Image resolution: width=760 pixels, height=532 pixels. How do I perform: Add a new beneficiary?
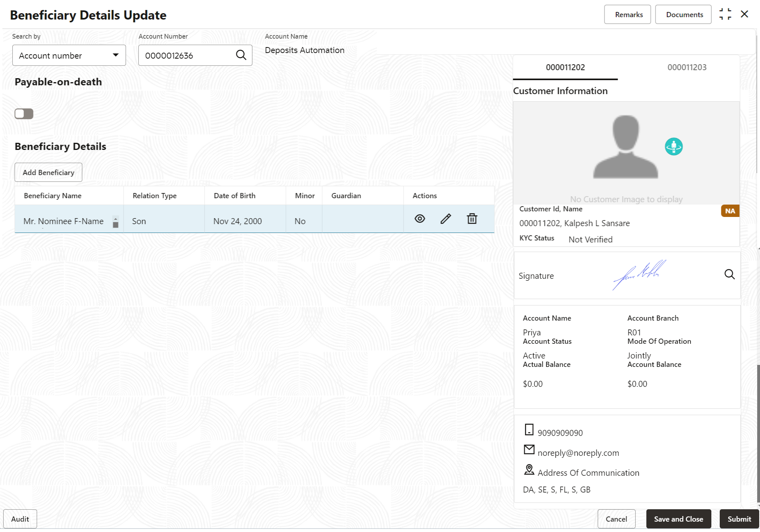[48, 172]
